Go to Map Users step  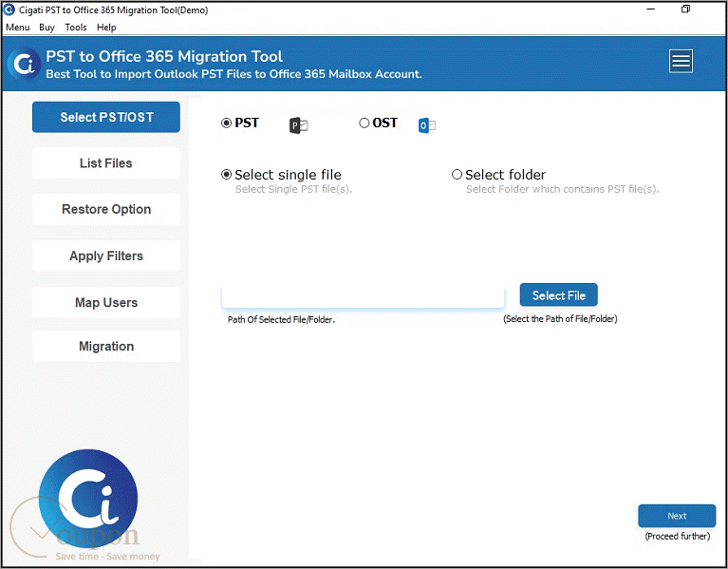106,302
